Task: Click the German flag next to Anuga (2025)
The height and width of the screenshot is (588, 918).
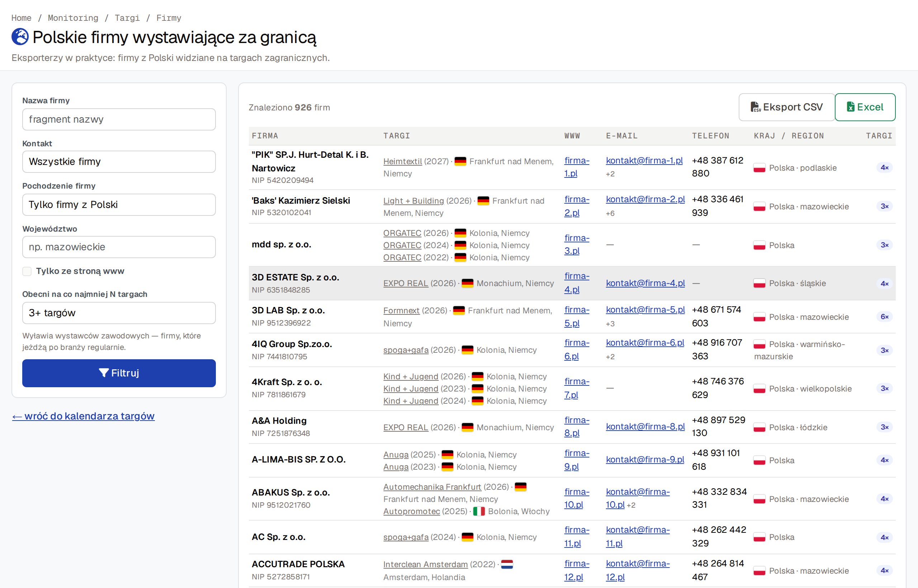Action: (448, 455)
